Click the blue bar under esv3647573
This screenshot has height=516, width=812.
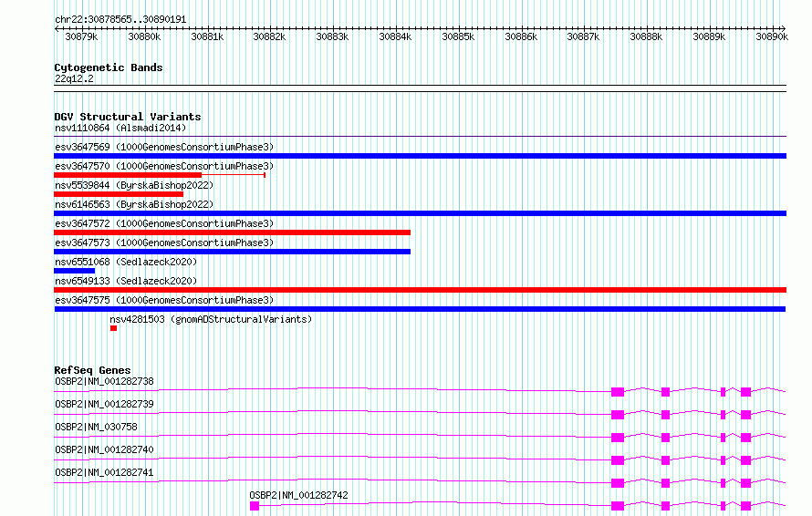click(232, 252)
